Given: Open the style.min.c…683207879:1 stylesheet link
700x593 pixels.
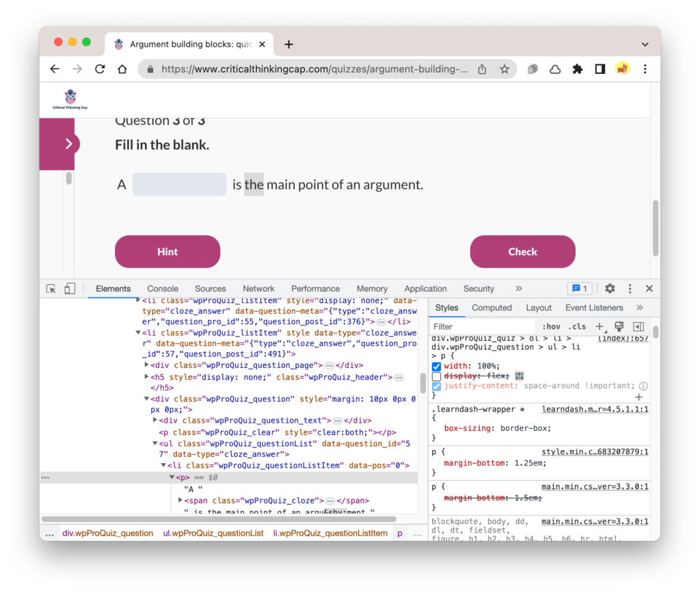Looking at the screenshot, I should coord(595,452).
